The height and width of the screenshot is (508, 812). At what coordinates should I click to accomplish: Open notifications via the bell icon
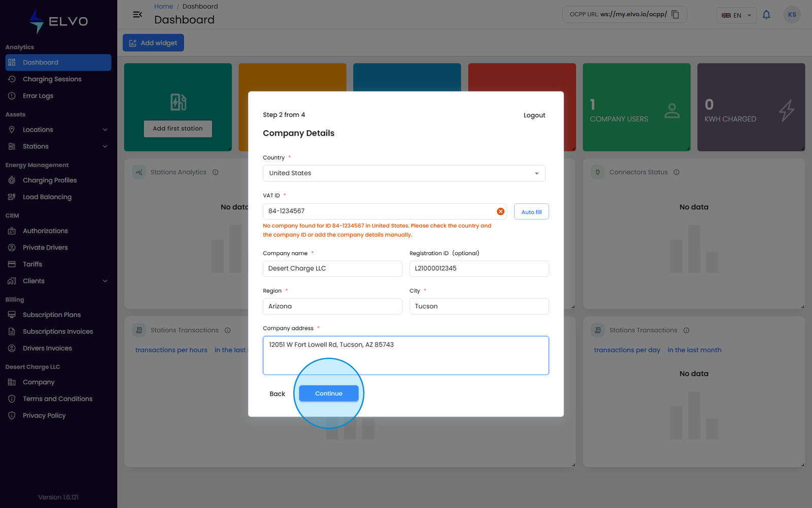point(766,15)
